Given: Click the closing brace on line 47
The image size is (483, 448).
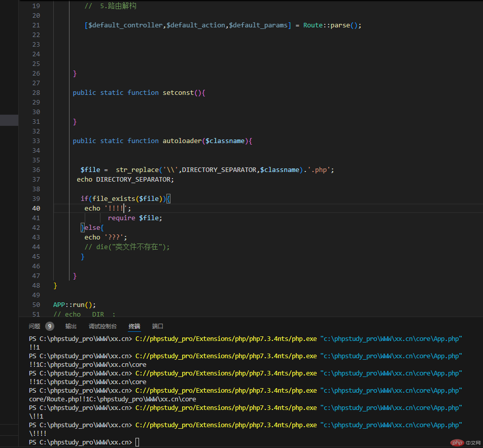Looking at the screenshot, I should point(75,276).
